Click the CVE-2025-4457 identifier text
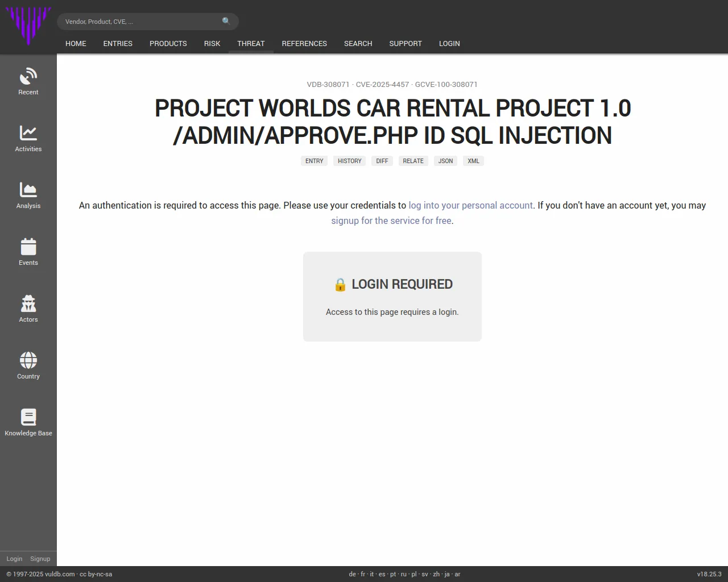Image resolution: width=728 pixels, height=582 pixels. pos(382,84)
